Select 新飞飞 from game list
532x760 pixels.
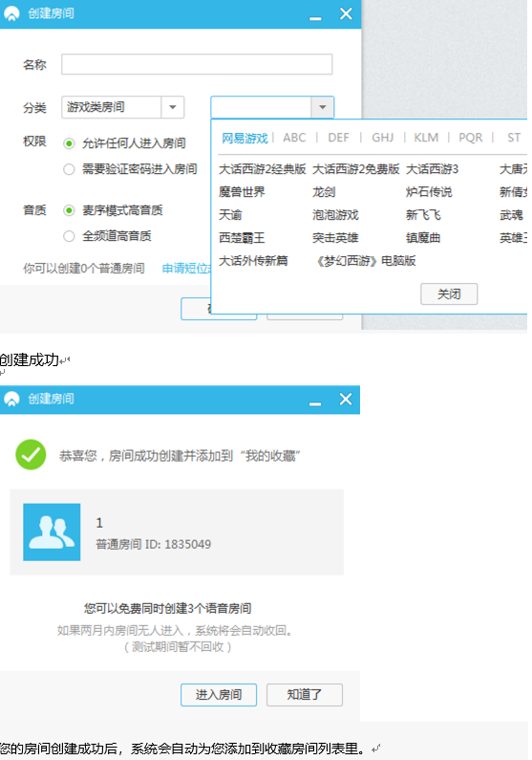pyautogui.click(x=423, y=215)
